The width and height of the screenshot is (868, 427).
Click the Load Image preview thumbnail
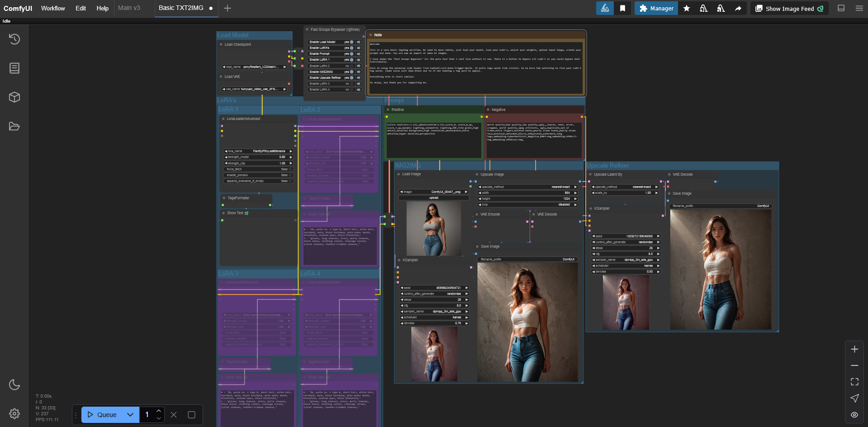(x=433, y=229)
